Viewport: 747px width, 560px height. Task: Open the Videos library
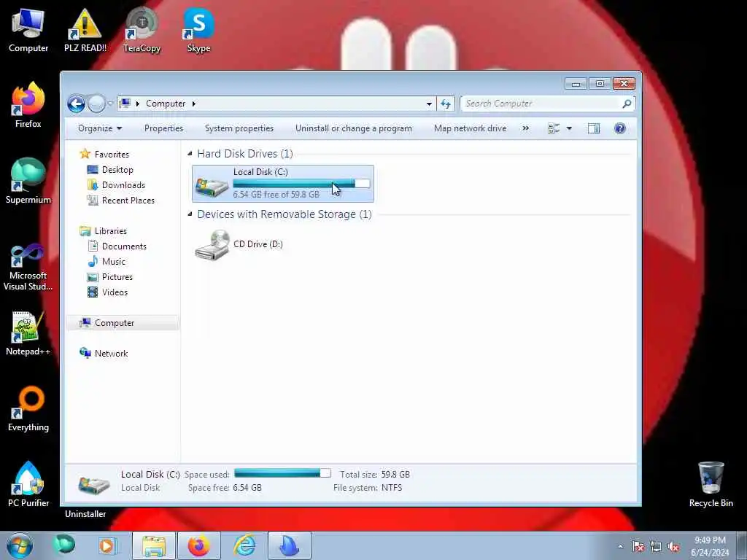point(115,292)
